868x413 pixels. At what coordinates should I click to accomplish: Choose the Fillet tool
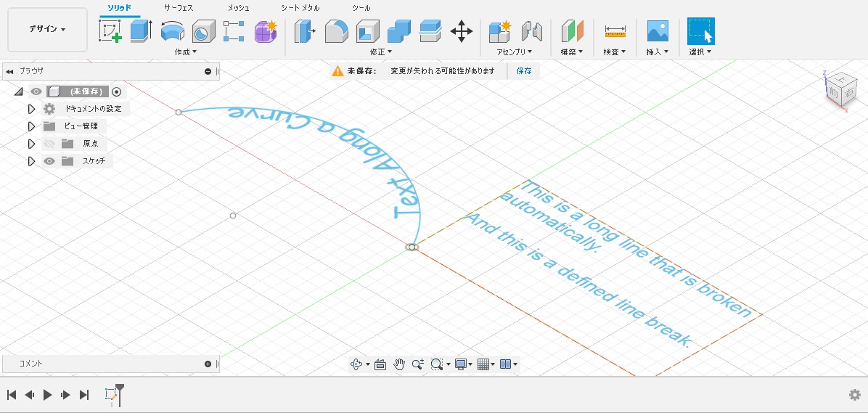click(x=336, y=31)
